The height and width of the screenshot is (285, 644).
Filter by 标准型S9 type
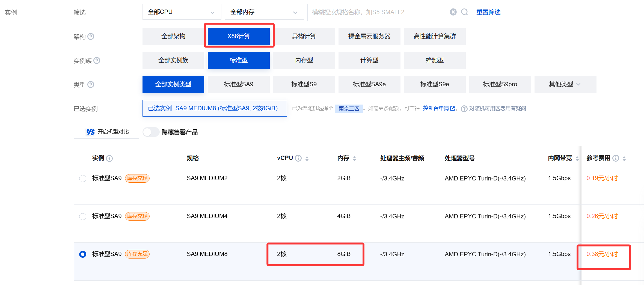[304, 84]
